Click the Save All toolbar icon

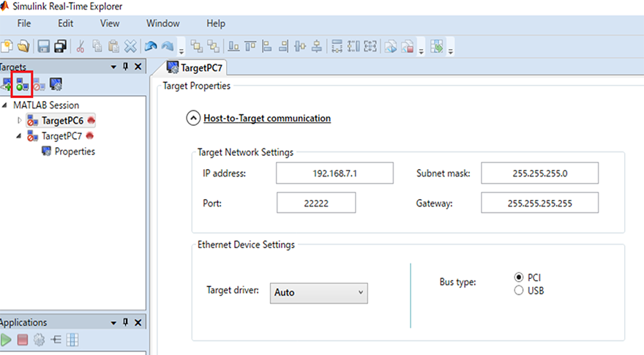point(60,46)
